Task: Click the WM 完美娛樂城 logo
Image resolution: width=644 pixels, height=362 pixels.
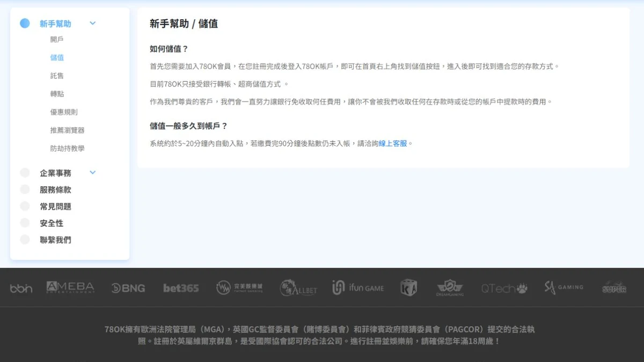Action: pos(239,288)
